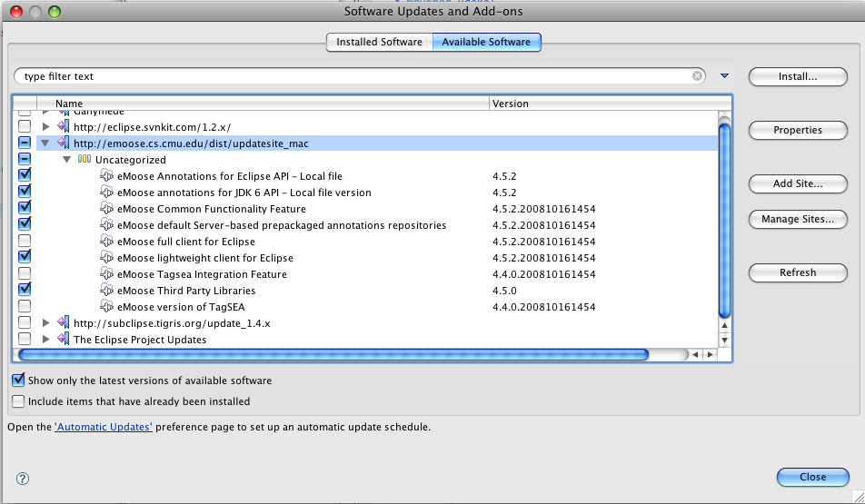Click the Uncategorized category icon
Viewport: 865px width, 504px height.
point(85,160)
